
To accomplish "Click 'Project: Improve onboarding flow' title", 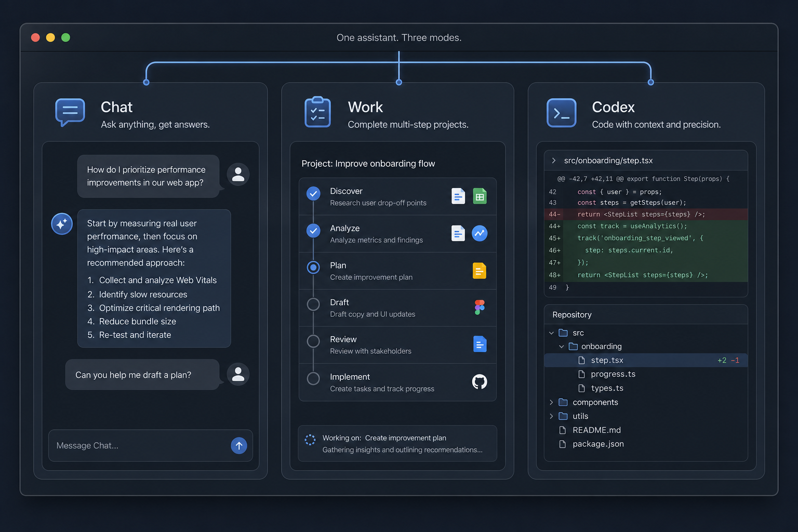I will click(368, 164).
